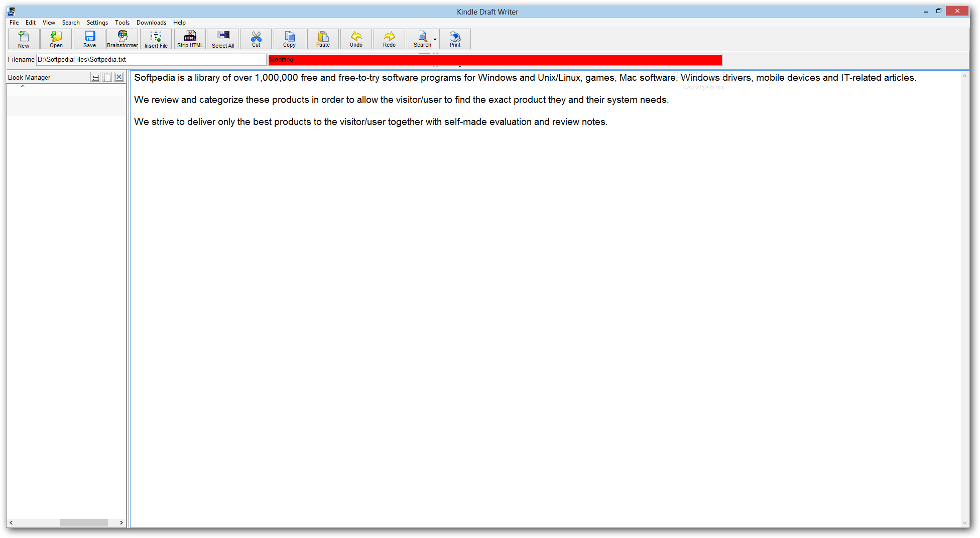This screenshot has height=538, width=980.
Task: Click the Book Manager sort arrow header
Action: click(23, 86)
